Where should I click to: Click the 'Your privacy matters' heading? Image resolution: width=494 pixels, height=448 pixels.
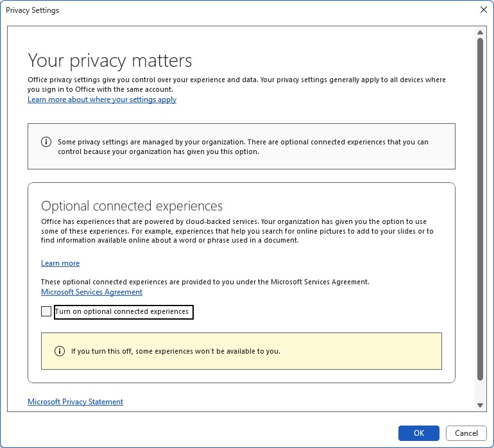(110, 61)
